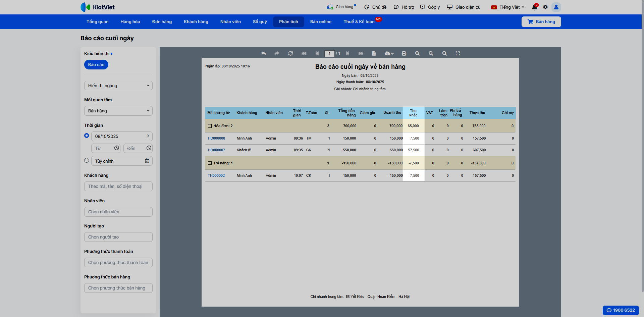Open the Chọn người tạo selector
The width and height of the screenshot is (644, 317).
tap(118, 237)
